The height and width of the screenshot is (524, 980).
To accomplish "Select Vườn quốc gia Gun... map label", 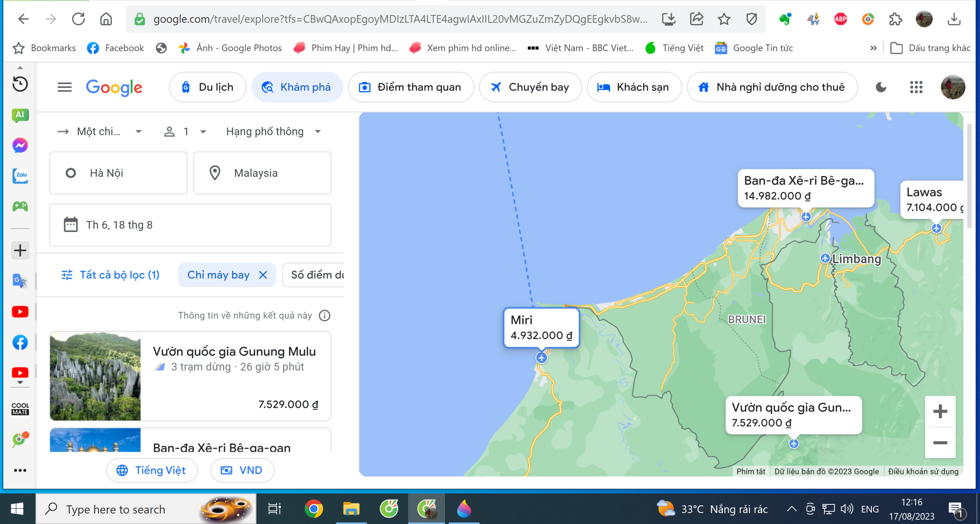I will click(793, 415).
